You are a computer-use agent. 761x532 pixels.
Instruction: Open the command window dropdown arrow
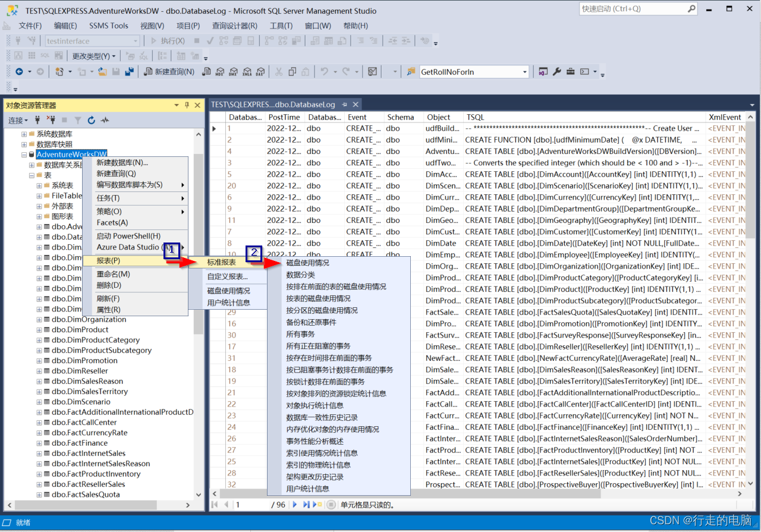[x=595, y=72]
